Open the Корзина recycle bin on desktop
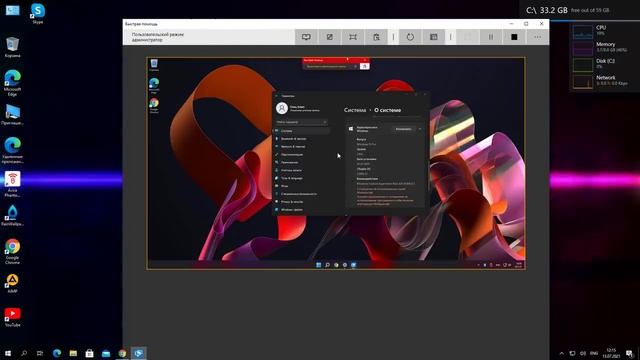This screenshot has width=640, height=360. (x=12, y=47)
